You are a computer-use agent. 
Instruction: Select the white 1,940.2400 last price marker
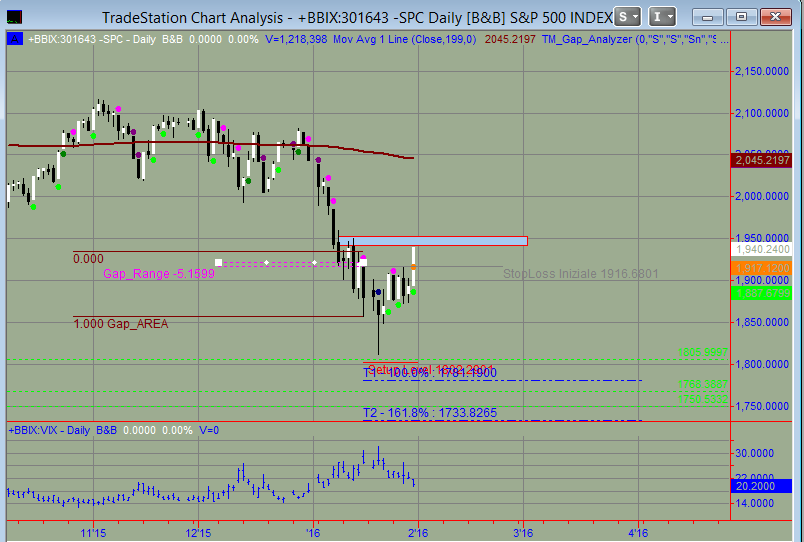[761, 249]
